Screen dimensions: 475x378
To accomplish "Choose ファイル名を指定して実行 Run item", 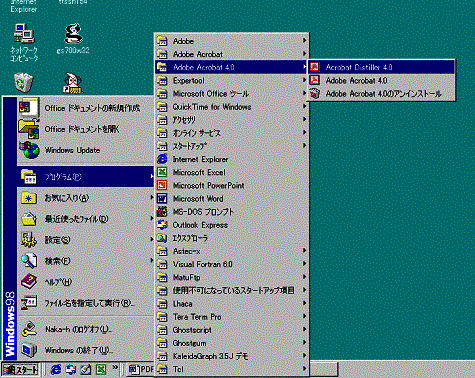I will pos(85,303).
